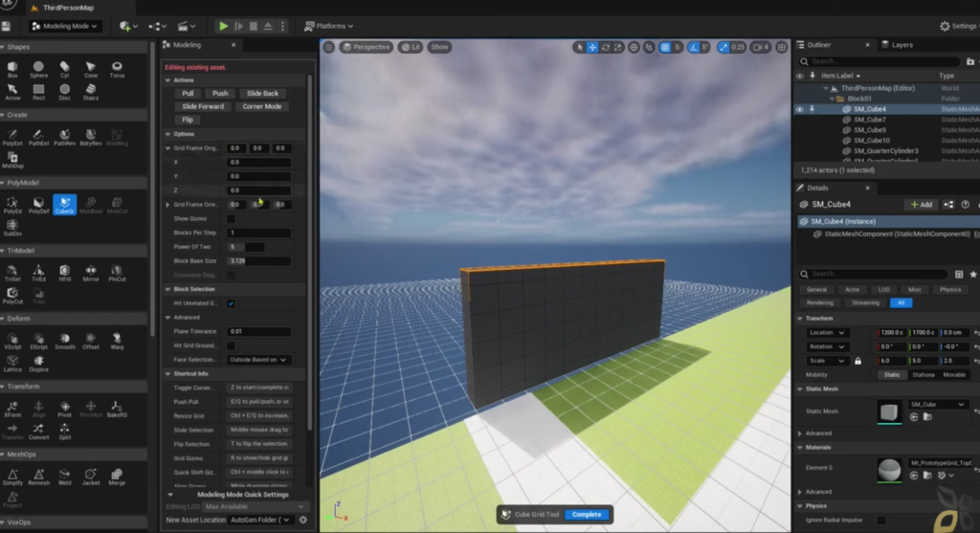980x533 pixels.
Task: Open the Platforms dropdown
Action: click(329, 26)
